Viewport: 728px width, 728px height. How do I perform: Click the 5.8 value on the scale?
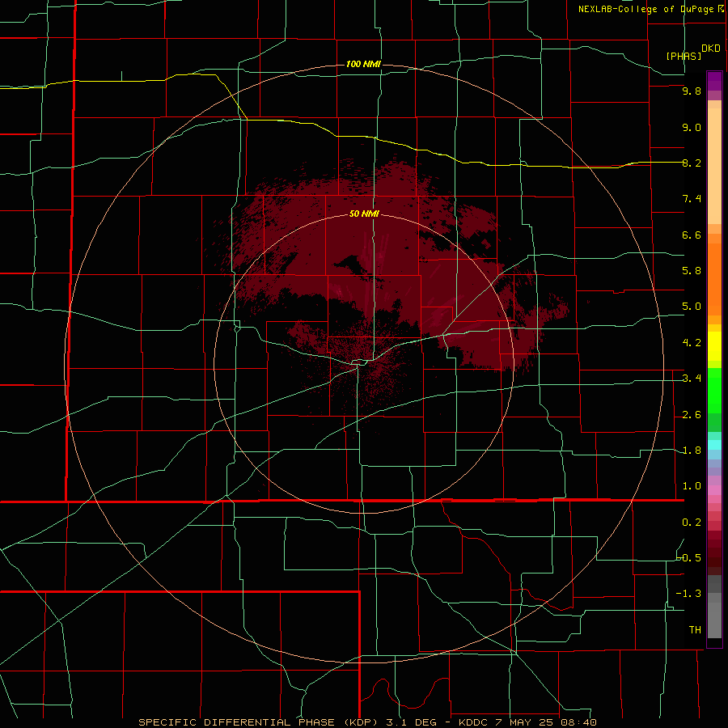(x=692, y=271)
